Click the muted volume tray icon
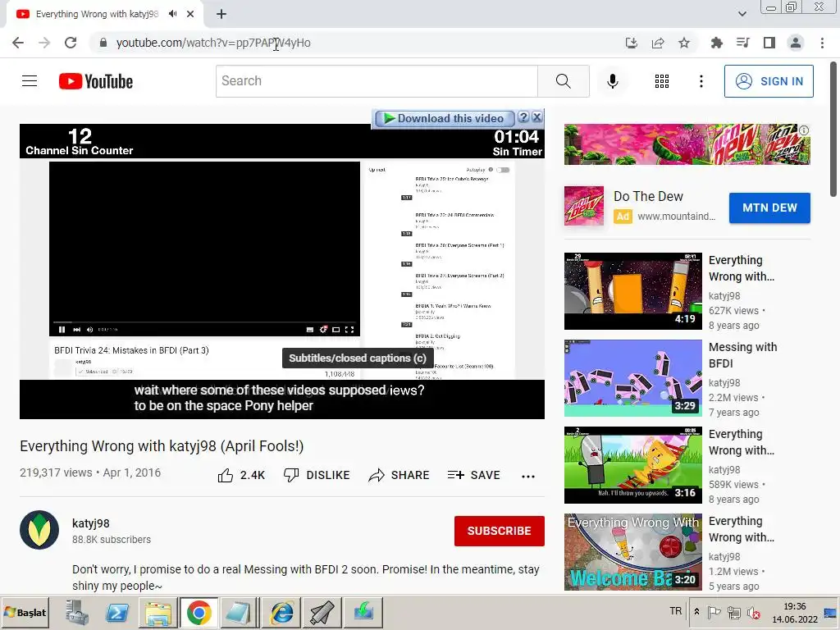Viewport: 840px width, 630px height. 754,612
